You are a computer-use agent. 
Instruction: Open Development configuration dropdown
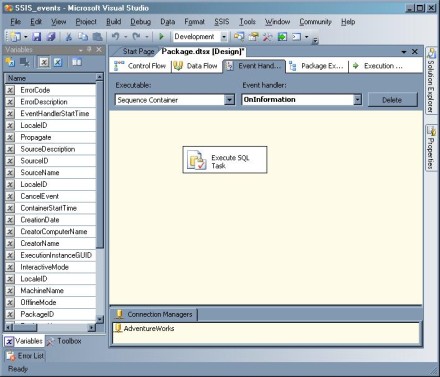(224, 37)
